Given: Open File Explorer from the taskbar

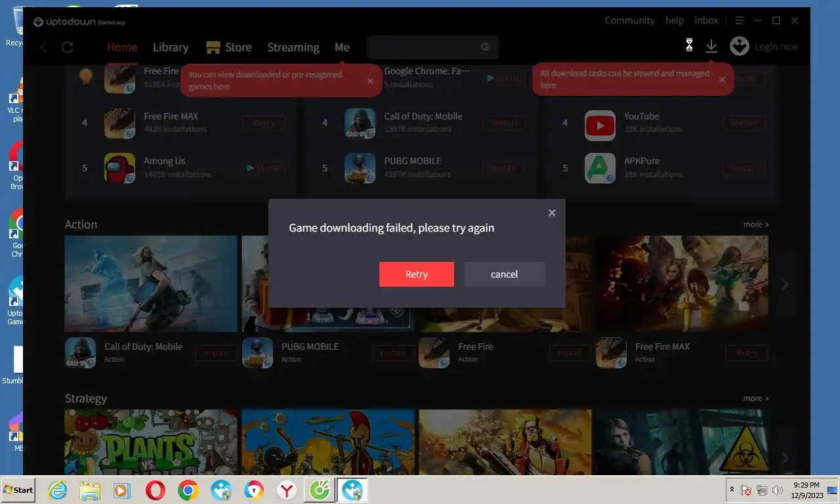Looking at the screenshot, I should pyautogui.click(x=90, y=490).
